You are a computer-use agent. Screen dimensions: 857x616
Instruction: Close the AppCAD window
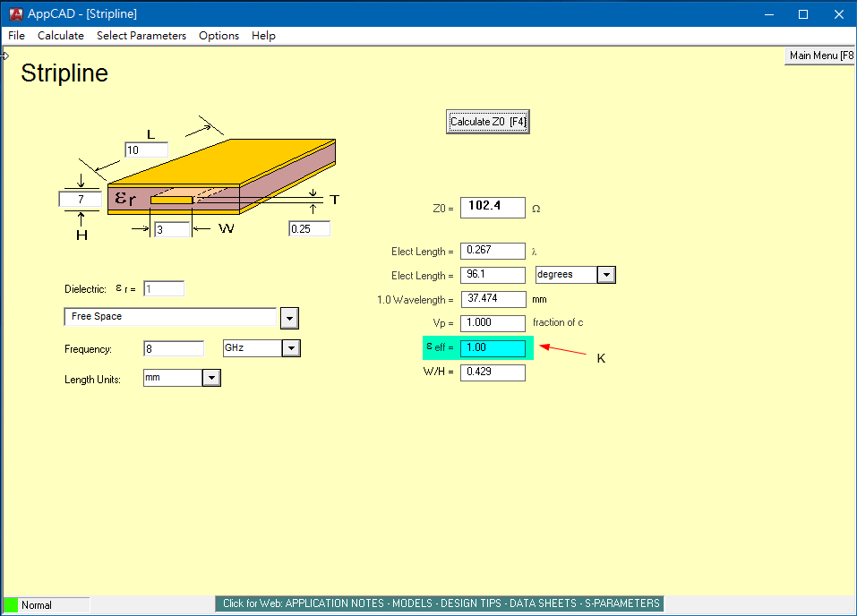click(839, 14)
